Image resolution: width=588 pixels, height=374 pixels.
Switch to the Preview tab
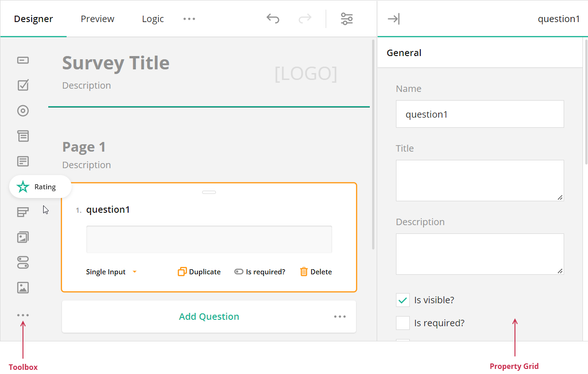[x=97, y=18]
